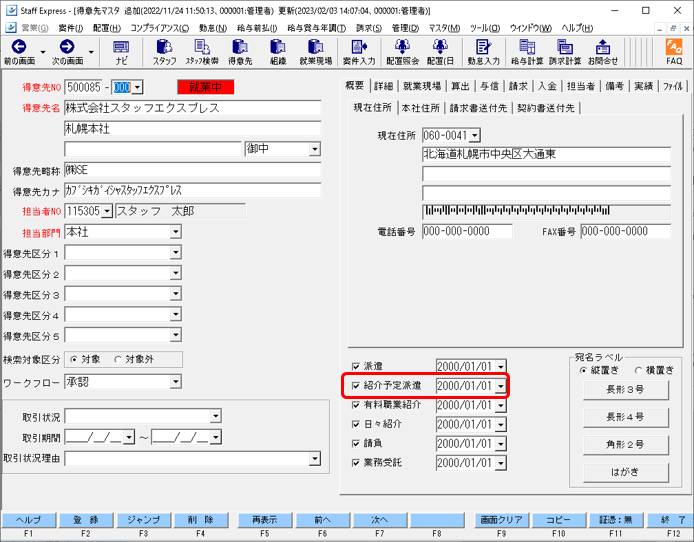
Task: Open the 得意先区分１ dropdown
Action: coord(176,253)
